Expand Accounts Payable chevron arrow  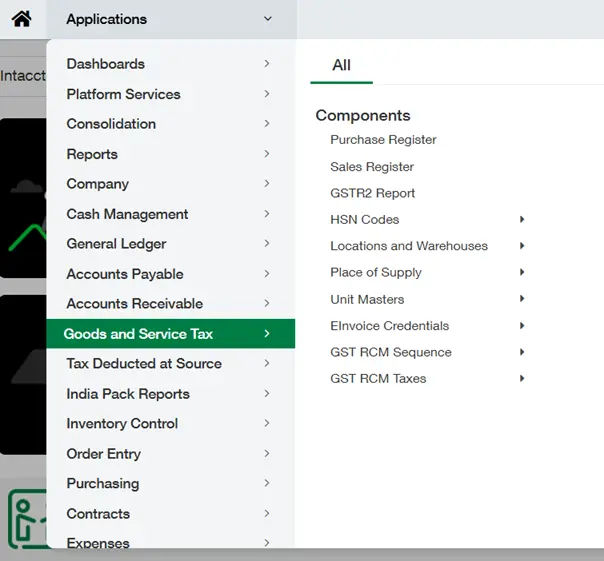click(x=267, y=274)
